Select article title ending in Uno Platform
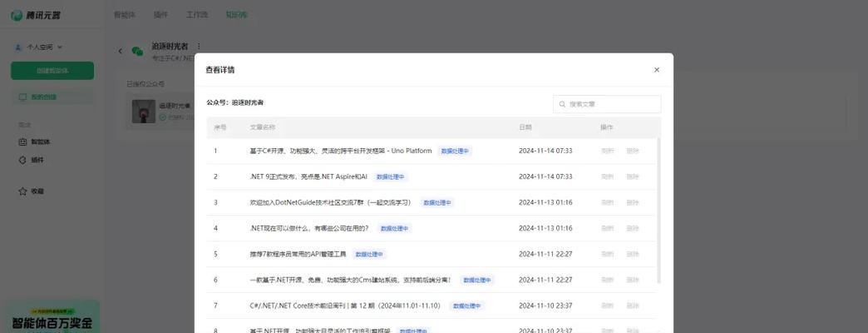Screen dimensions: 868x333 tap(340, 151)
